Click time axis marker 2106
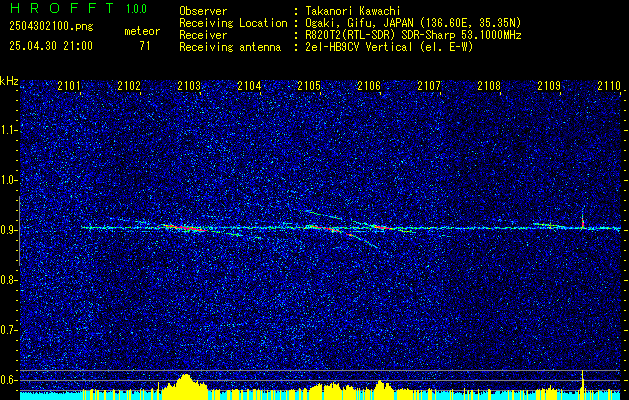 (369, 85)
